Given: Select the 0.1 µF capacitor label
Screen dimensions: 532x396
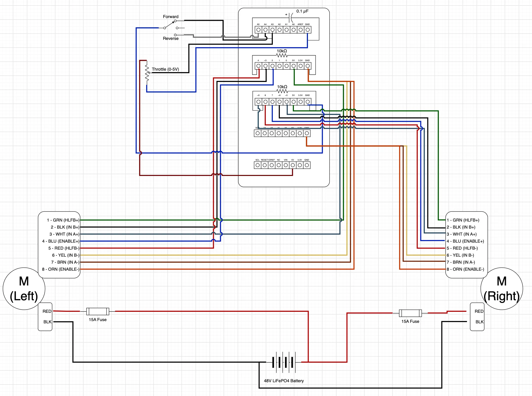Looking at the screenshot, I should (302, 11).
